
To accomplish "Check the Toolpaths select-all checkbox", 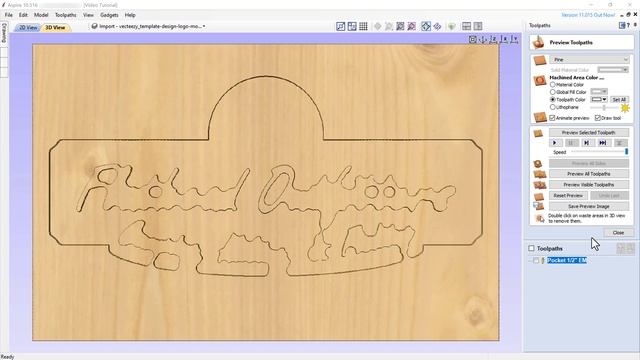I will (x=531, y=248).
